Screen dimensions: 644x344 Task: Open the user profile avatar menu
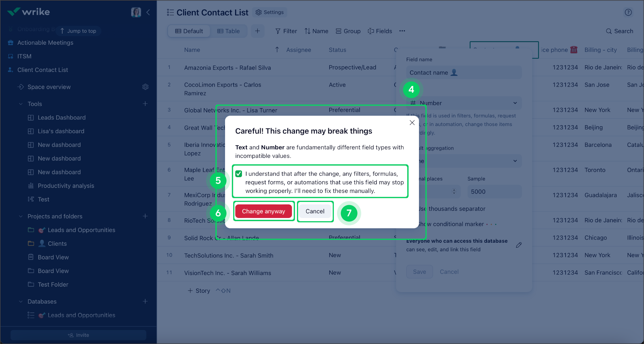pos(136,12)
